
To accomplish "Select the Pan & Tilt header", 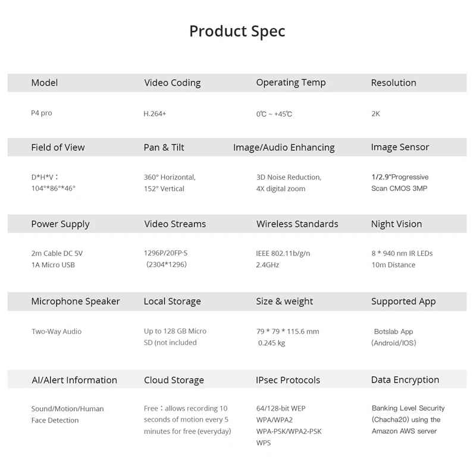I will pos(164,148).
